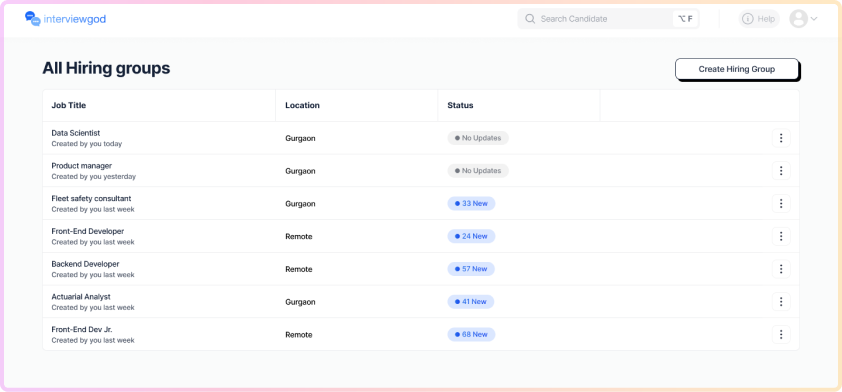This screenshot has width=842, height=392.
Task: Click the 33 New status badge
Action: tap(471, 204)
